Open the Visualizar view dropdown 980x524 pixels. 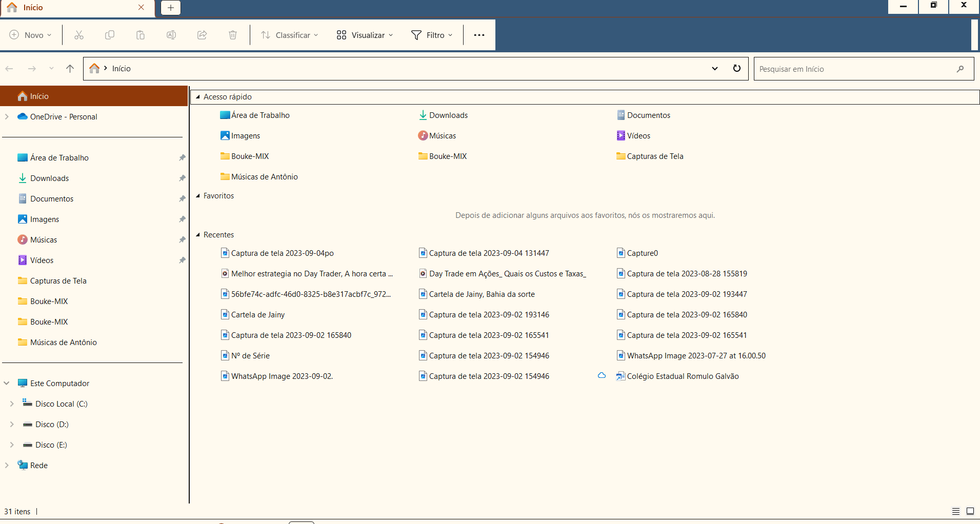tap(365, 35)
